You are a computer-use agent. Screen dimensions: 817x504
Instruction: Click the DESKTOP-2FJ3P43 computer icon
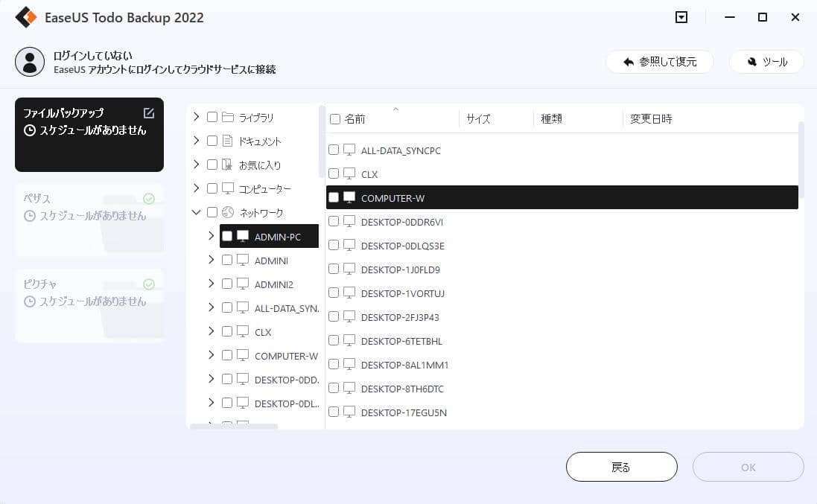point(349,316)
